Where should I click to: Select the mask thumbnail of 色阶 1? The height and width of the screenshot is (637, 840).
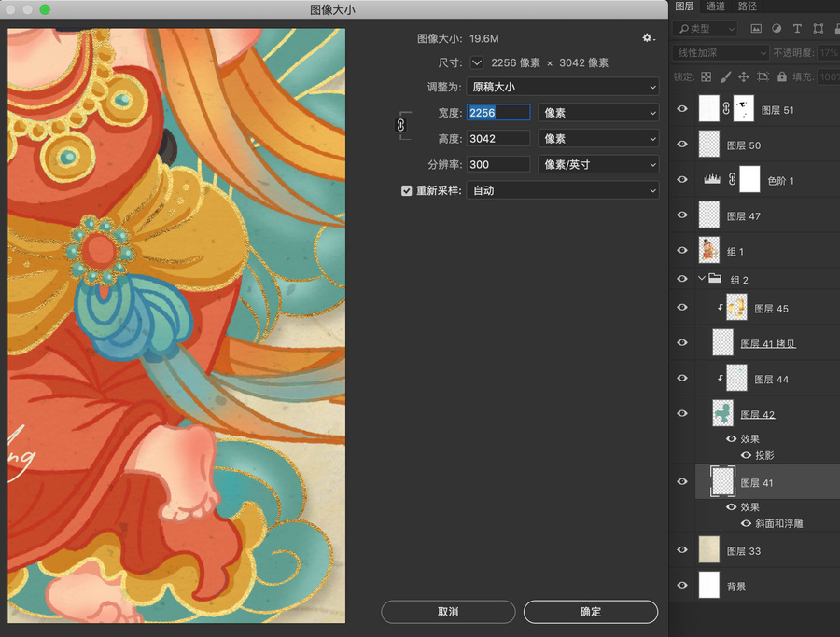click(749, 179)
